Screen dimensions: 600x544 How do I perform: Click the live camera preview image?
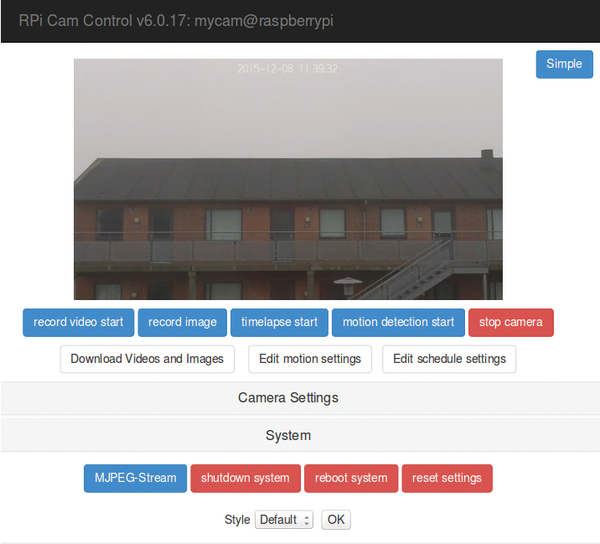[x=288, y=179]
